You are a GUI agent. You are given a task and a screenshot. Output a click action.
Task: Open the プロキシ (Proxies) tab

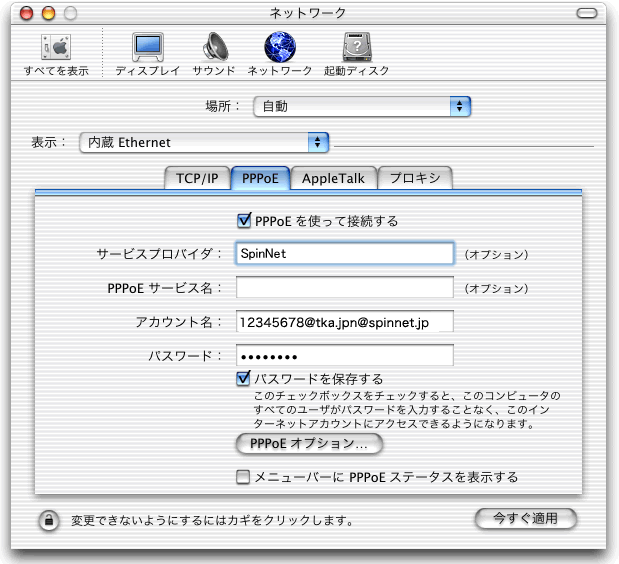point(415,178)
